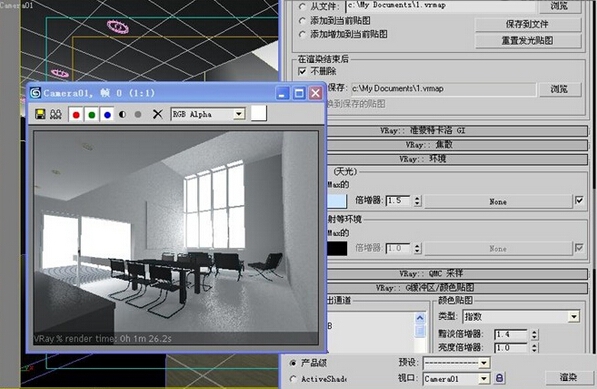
Task: Lock the viewport with the padlock icon
Action: pos(500,378)
